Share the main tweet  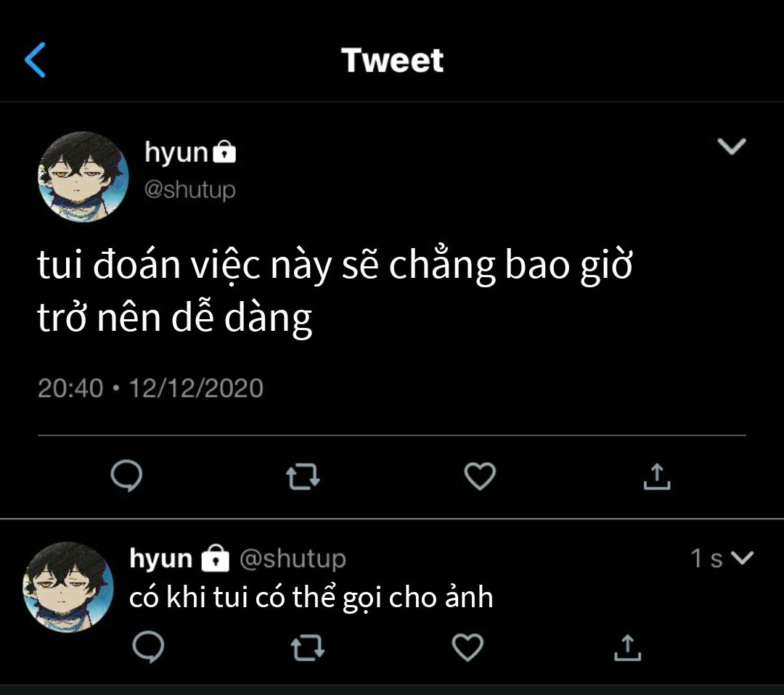coord(656,477)
